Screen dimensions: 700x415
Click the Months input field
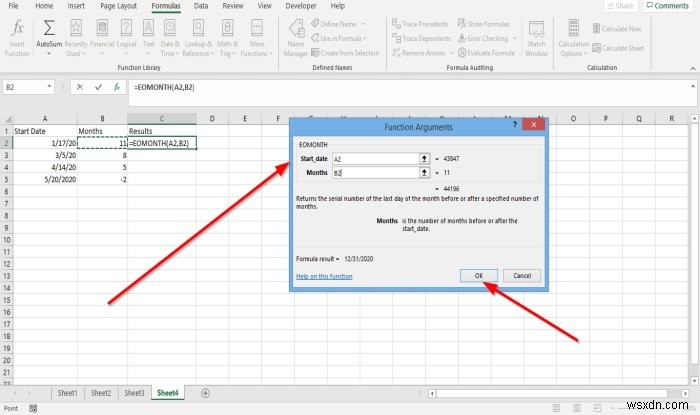(375, 172)
